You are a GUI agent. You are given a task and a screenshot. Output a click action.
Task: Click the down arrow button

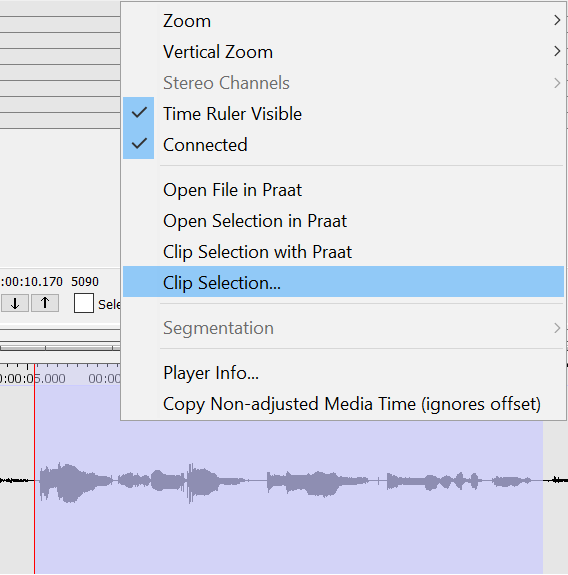15,303
